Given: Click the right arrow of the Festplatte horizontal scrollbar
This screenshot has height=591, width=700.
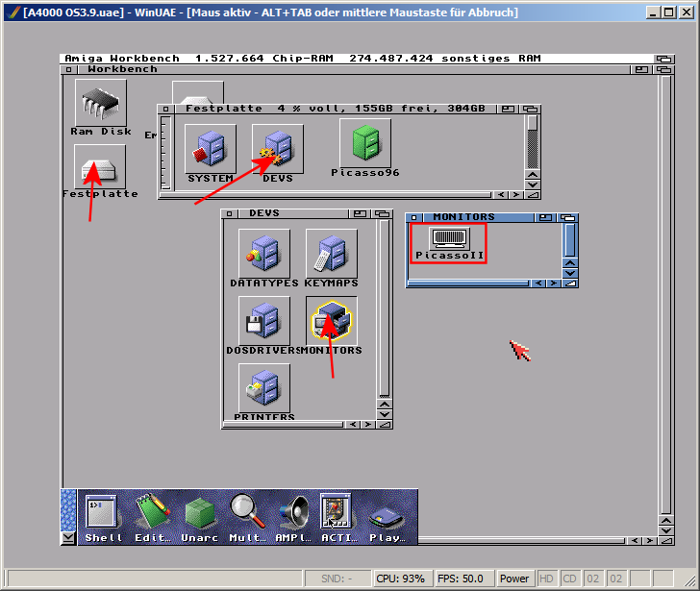Looking at the screenshot, I should (516, 194).
